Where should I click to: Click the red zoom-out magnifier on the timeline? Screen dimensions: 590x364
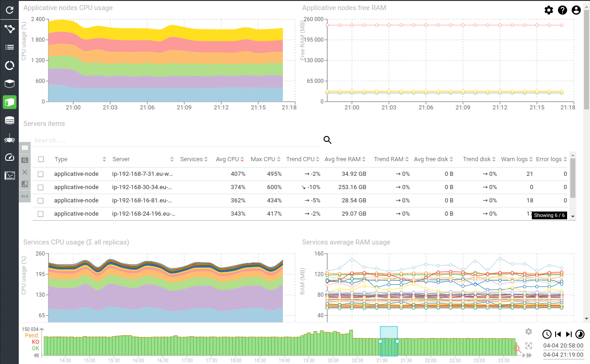tap(518, 349)
